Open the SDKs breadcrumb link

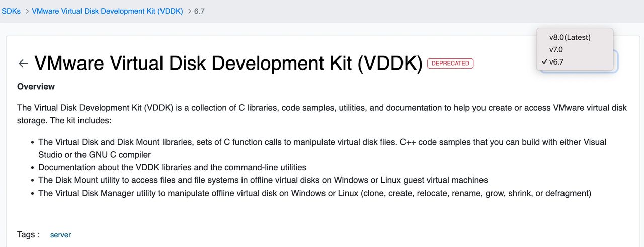(x=11, y=11)
